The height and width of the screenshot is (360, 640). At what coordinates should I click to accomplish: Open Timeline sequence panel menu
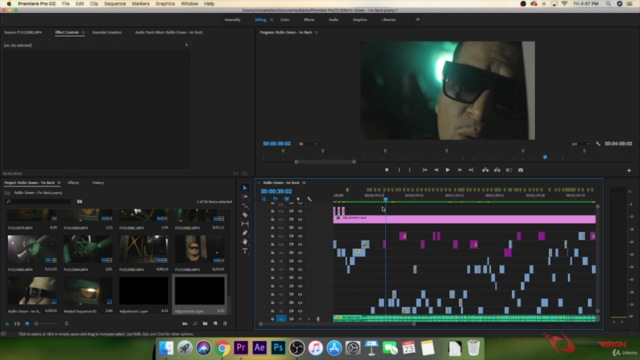pos(304,182)
